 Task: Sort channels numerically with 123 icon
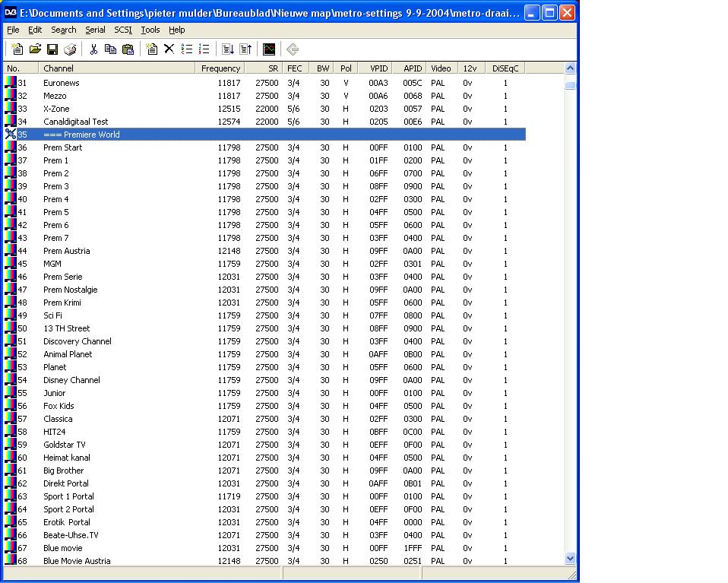coord(204,49)
